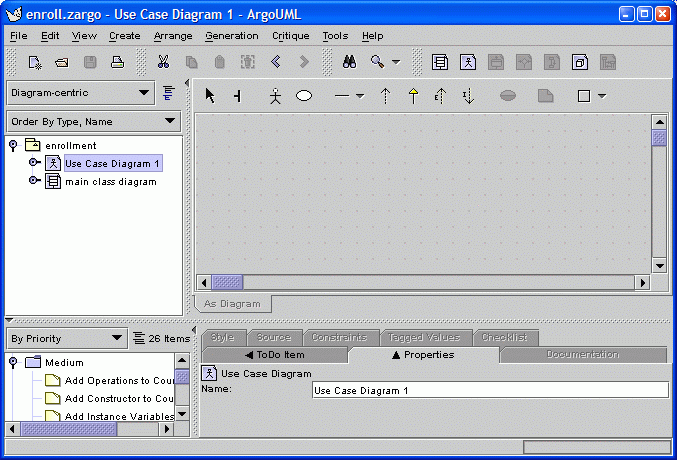
Task: Click the Name input field
Action: coord(490,390)
